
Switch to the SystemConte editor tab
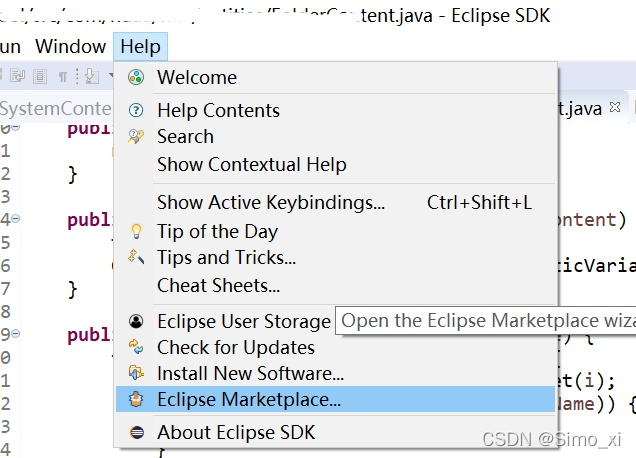point(56,109)
